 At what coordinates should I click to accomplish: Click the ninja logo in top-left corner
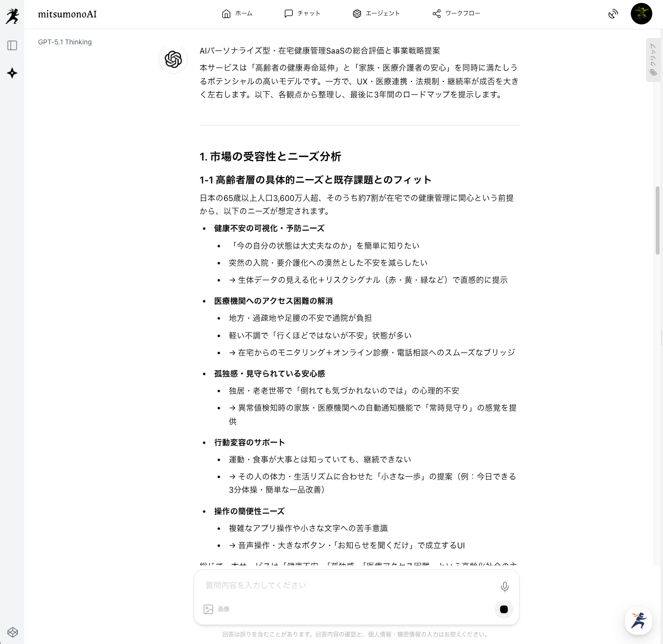coord(12,15)
